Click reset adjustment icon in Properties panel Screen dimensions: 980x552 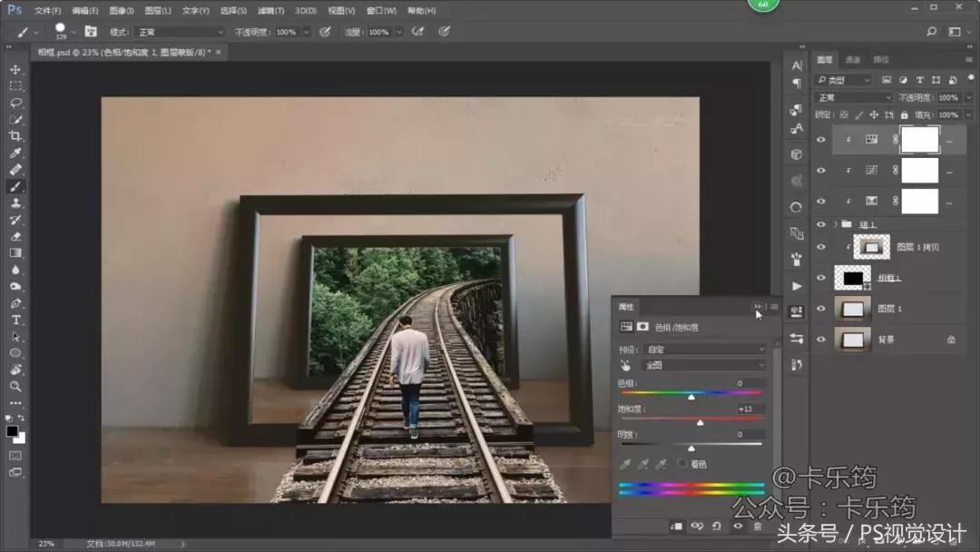pyautogui.click(x=717, y=526)
